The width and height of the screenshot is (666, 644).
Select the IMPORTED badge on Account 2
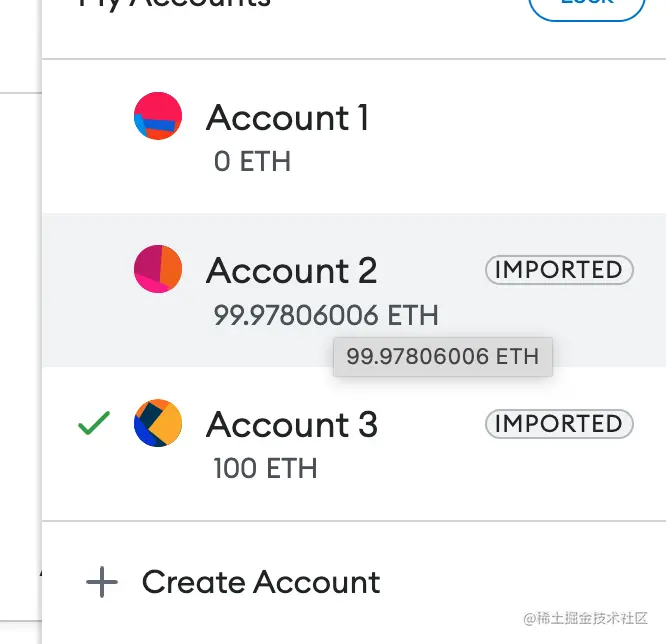559,270
